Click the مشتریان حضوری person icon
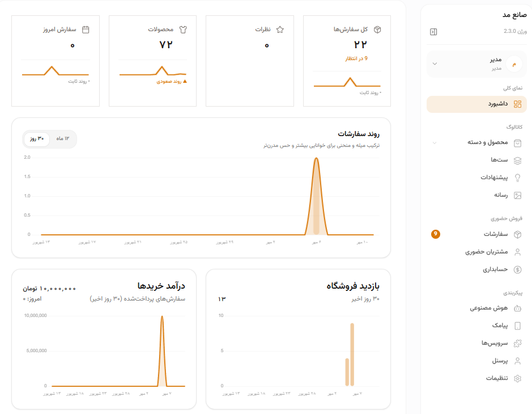The height and width of the screenshot is (414, 532). pyautogui.click(x=517, y=252)
